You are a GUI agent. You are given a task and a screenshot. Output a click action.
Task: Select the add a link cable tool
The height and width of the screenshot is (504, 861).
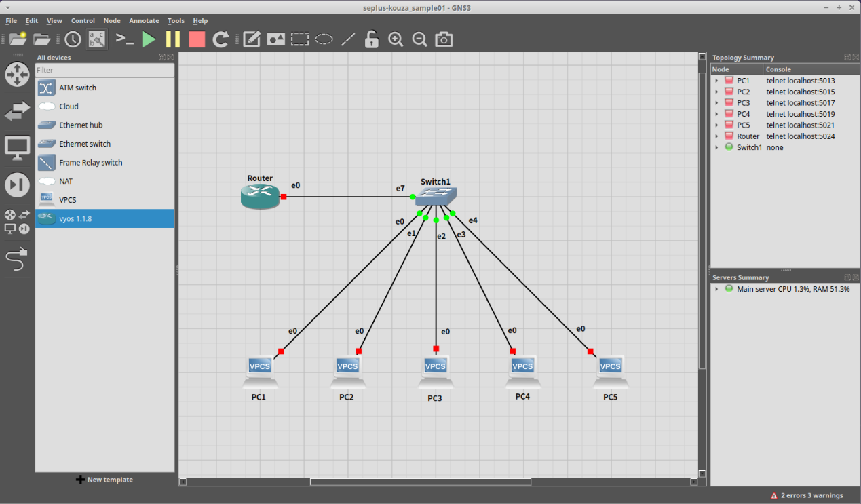point(17,259)
